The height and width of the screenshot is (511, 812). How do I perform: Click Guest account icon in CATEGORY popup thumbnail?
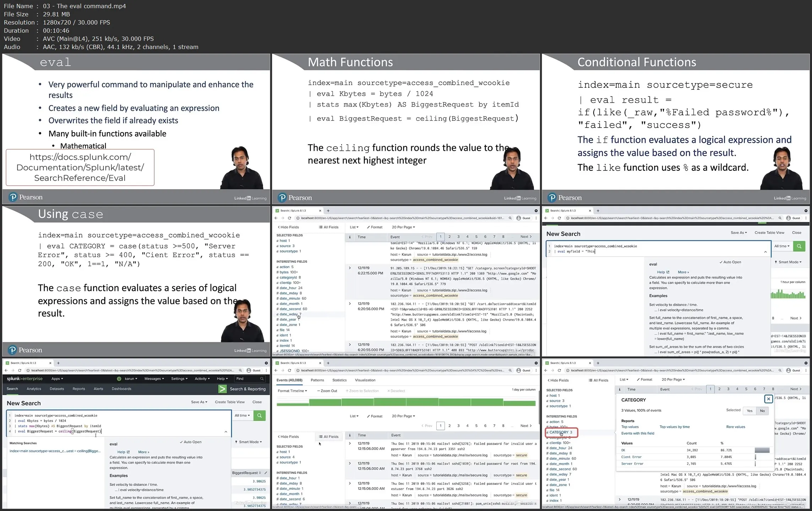(789, 370)
